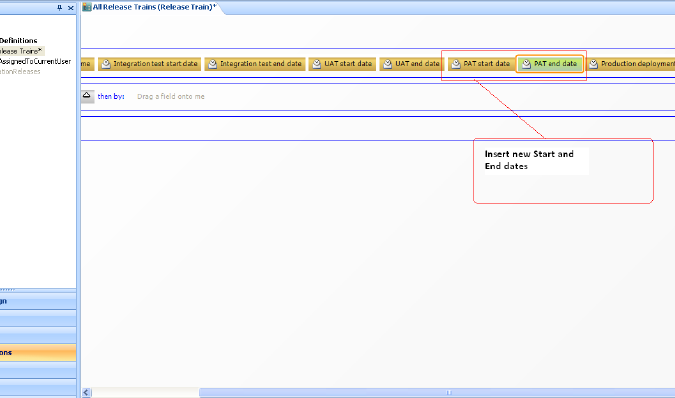Click the PAT end date field icon
675x398 pixels.
(x=526, y=64)
